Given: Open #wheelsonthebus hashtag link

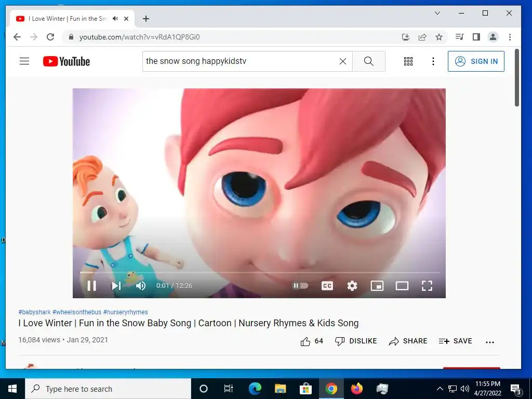Looking at the screenshot, I should pos(77,312).
